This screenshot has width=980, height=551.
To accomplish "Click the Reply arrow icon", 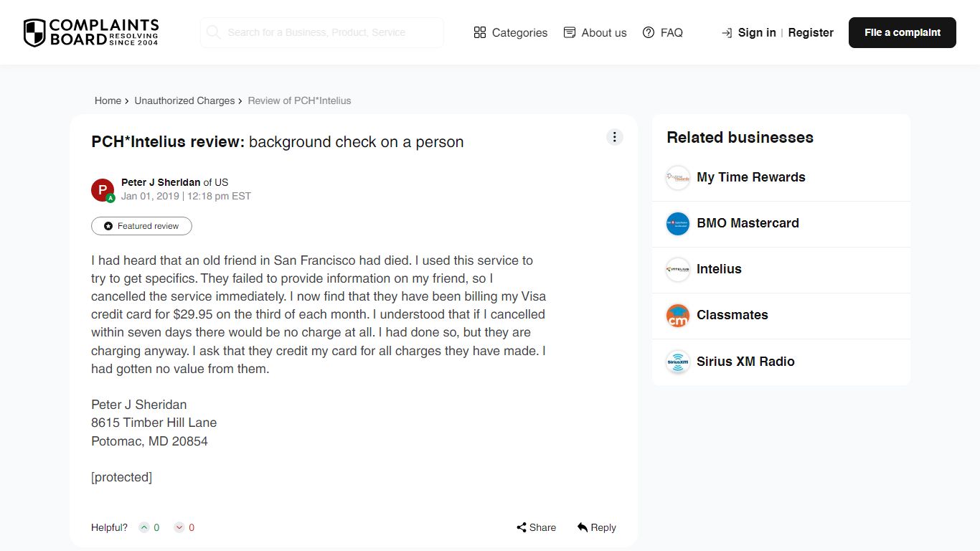I will pyautogui.click(x=583, y=527).
